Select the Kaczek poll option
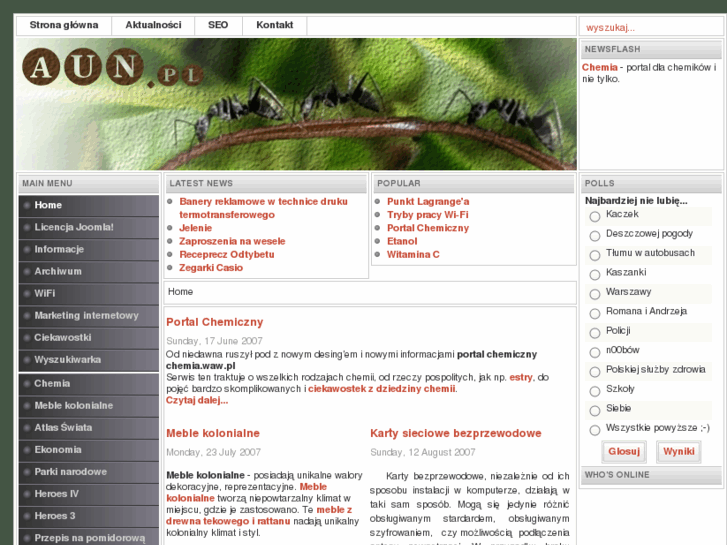Image resolution: width=727 pixels, height=545 pixels. pyautogui.click(x=595, y=217)
